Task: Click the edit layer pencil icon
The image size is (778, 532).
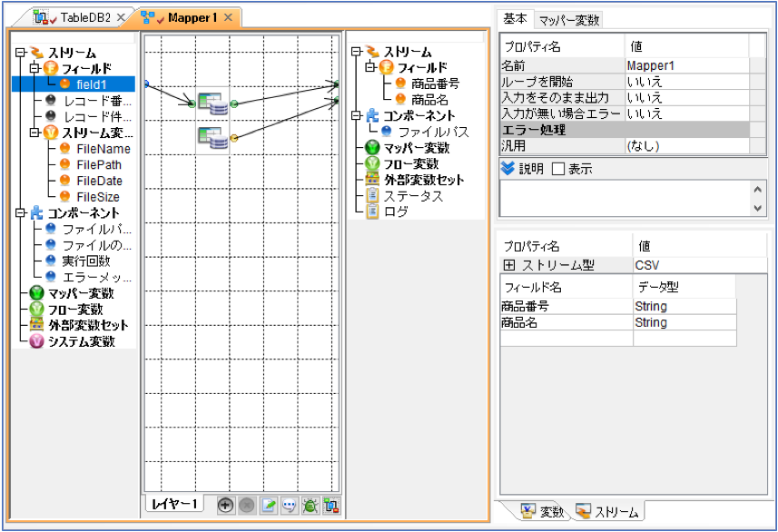Action: coord(269,505)
